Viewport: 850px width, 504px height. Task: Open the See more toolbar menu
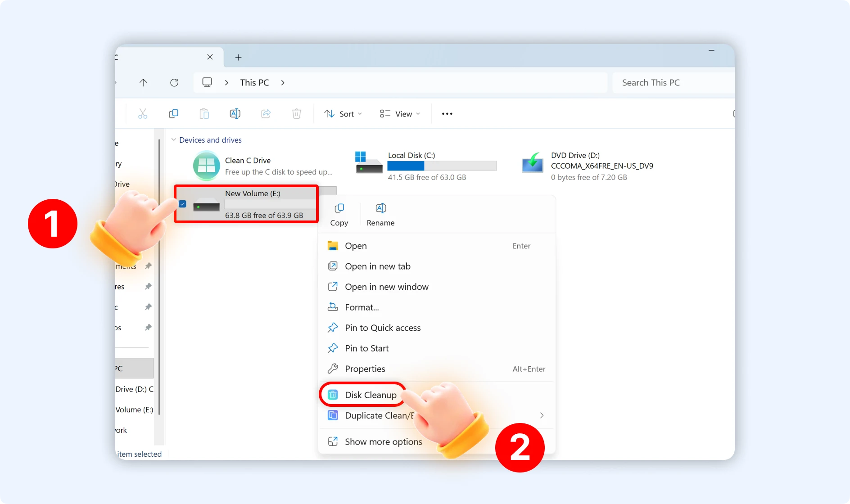[x=447, y=113]
